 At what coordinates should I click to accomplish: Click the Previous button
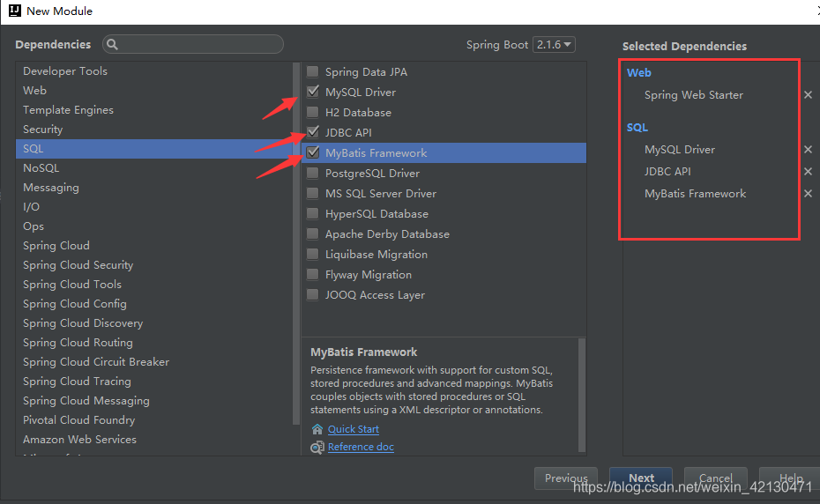pos(566,478)
